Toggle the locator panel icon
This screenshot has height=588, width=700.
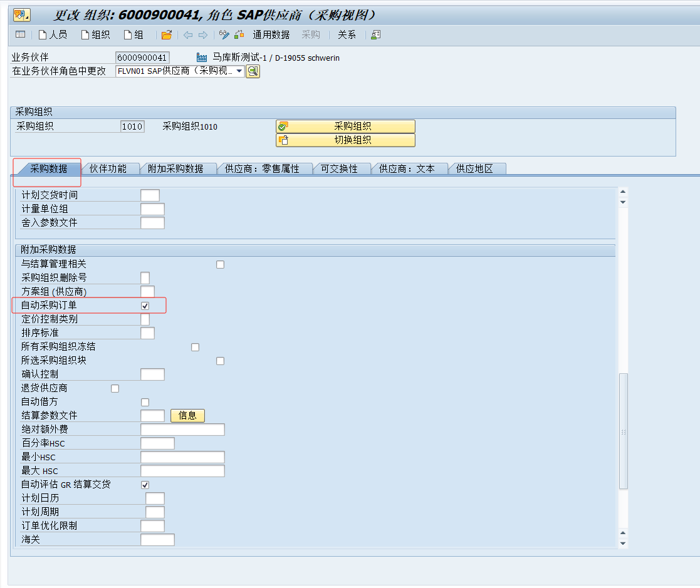(20, 34)
